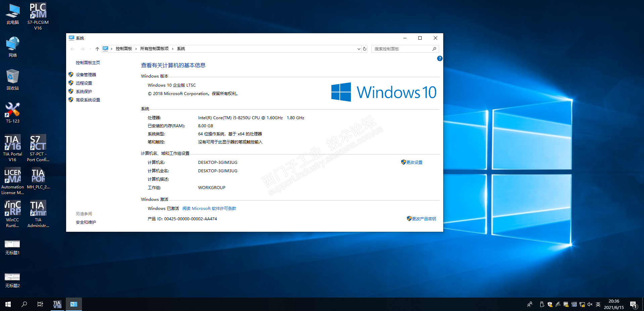Open the recent locations dropdown arrow
Viewport: 644px width, 311px height.
[x=90, y=49]
